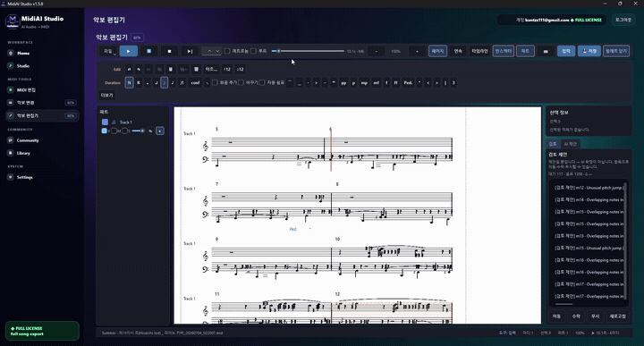Click the skip-to-next transport button
The image size is (644, 346).
click(x=190, y=51)
